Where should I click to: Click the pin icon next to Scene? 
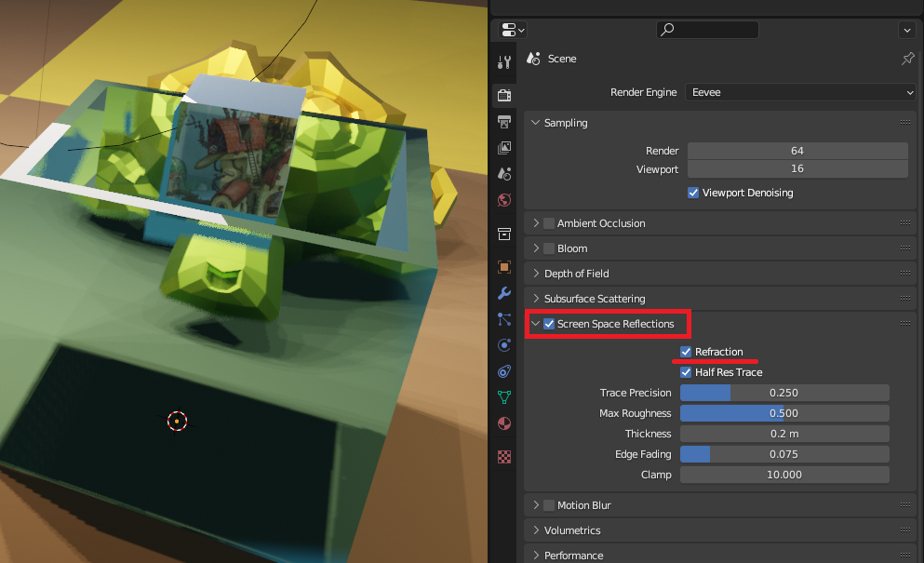coord(907,59)
